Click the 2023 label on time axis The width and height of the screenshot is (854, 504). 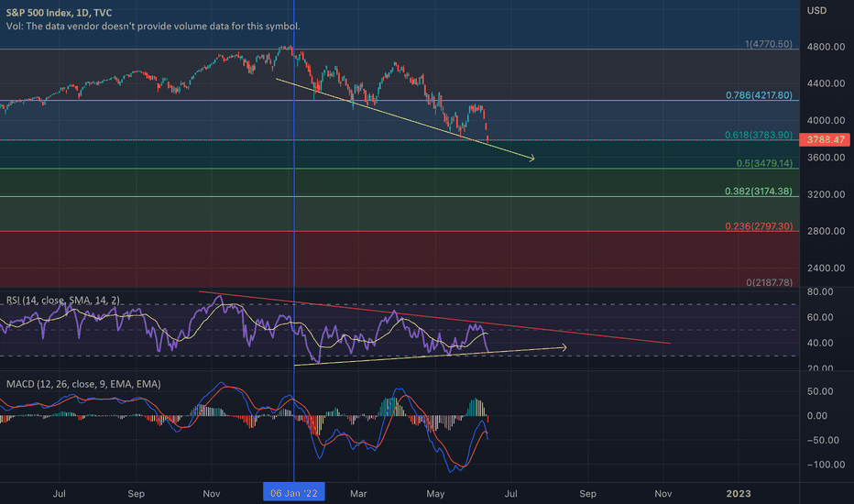(739, 493)
